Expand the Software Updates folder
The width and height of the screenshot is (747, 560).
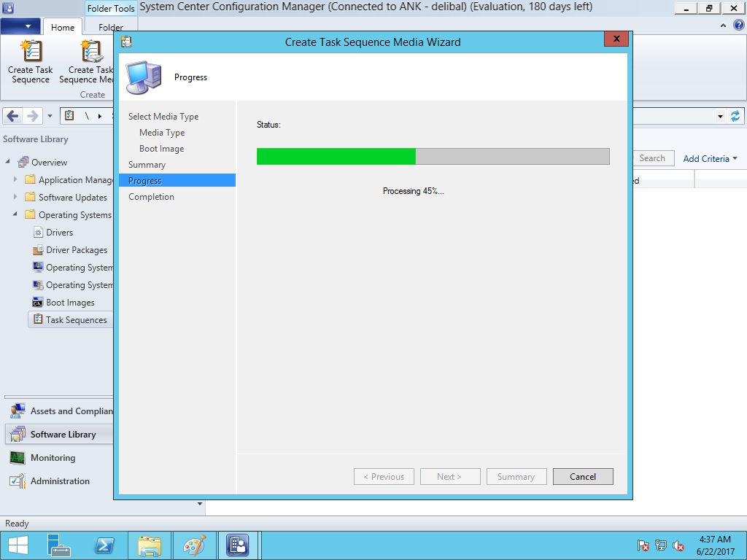click(15, 197)
